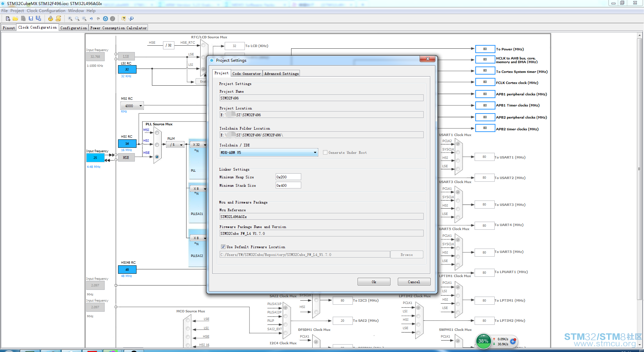Click the greyed-out document toolbar icon

[x=23, y=18]
